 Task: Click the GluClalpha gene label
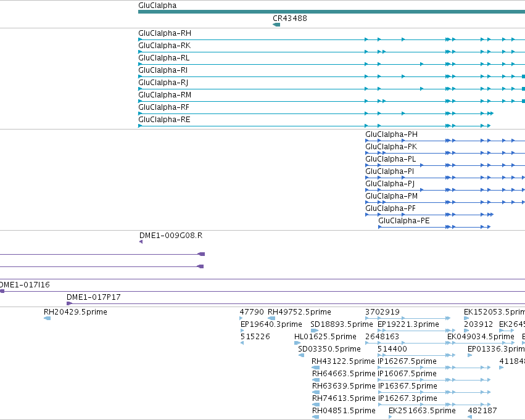click(x=157, y=6)
